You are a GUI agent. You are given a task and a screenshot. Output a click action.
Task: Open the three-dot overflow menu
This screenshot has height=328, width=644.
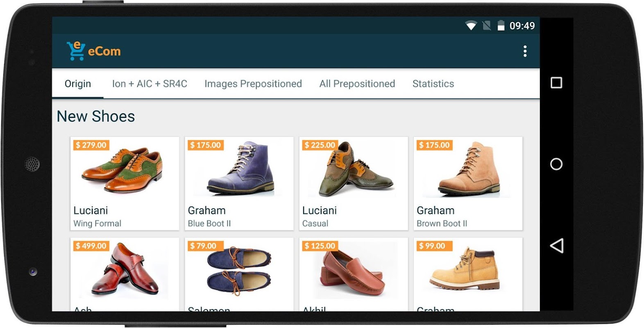click(525, 51)
